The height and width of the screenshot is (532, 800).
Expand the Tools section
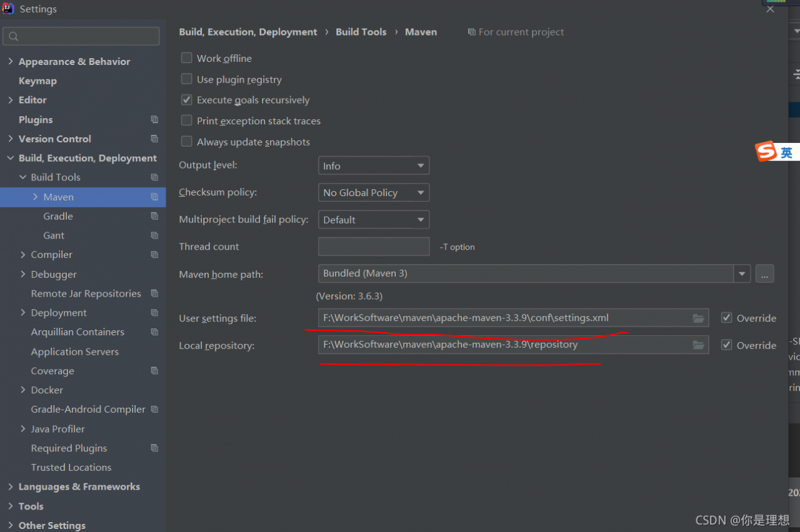pyautogui.click(x=10, y=506)
